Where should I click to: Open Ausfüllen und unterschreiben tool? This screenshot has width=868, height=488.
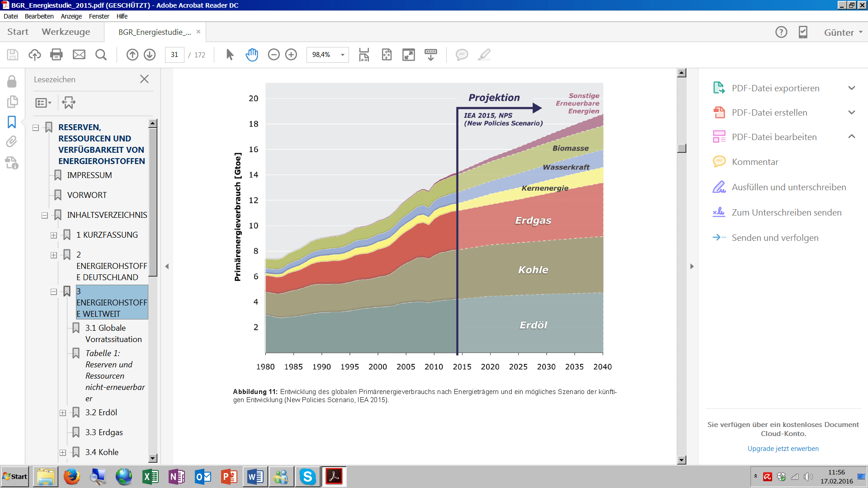[x=788, y=187]
